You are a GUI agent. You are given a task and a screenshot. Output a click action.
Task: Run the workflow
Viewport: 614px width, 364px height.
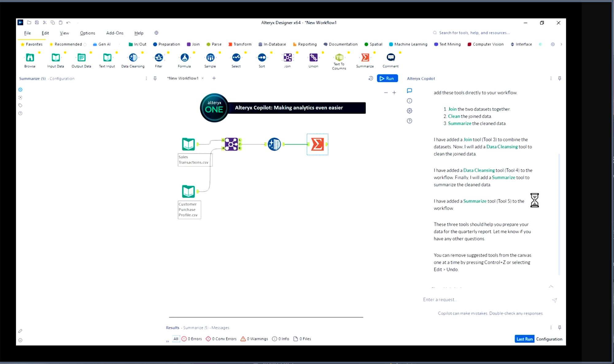tap(387, 78)
